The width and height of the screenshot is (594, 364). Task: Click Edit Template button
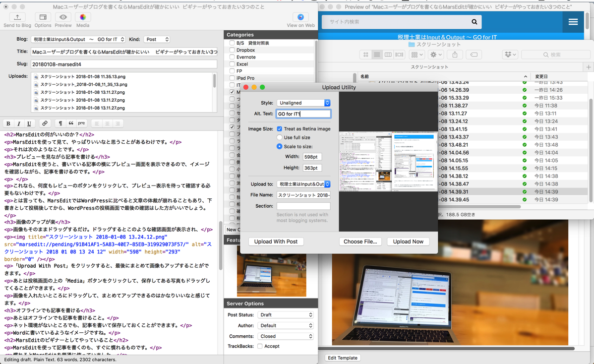pyautogui.click(x=343, y=358)
